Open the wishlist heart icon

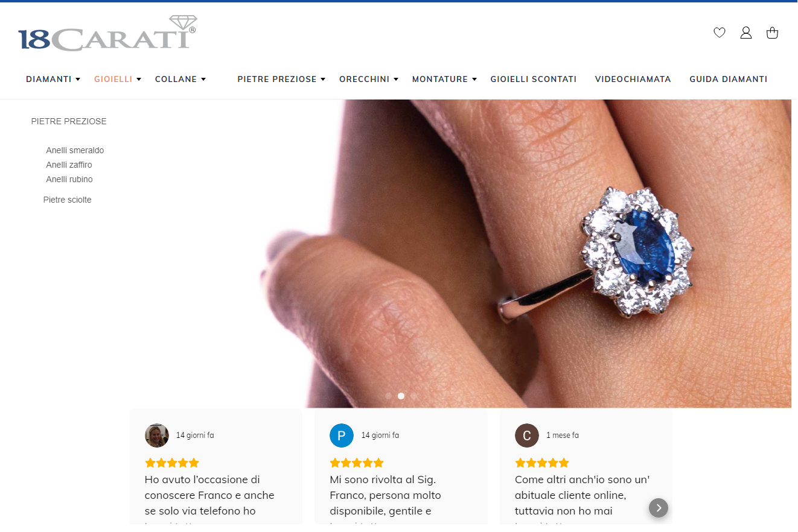click(720, 33)
